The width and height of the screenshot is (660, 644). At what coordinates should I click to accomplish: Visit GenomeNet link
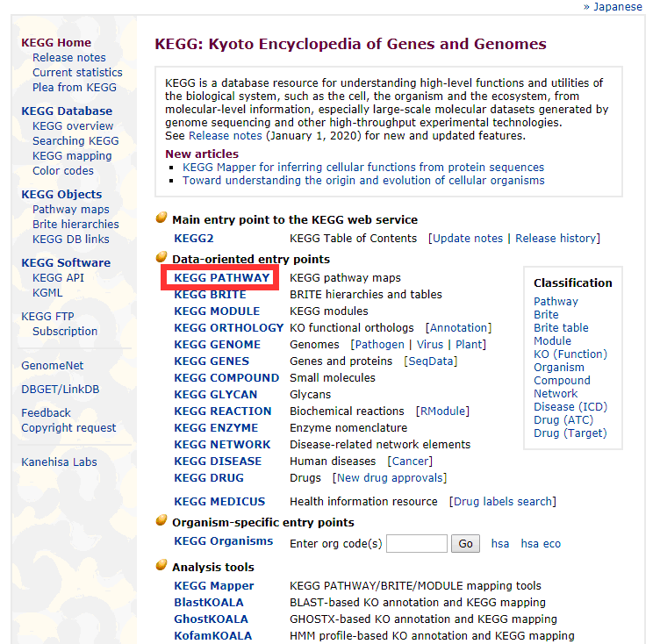click(53, 366)
